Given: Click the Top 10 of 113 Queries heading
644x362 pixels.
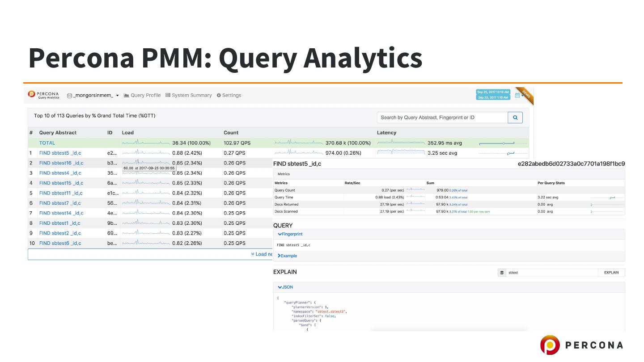Looking at the screenshot, I should click(95, 116).
